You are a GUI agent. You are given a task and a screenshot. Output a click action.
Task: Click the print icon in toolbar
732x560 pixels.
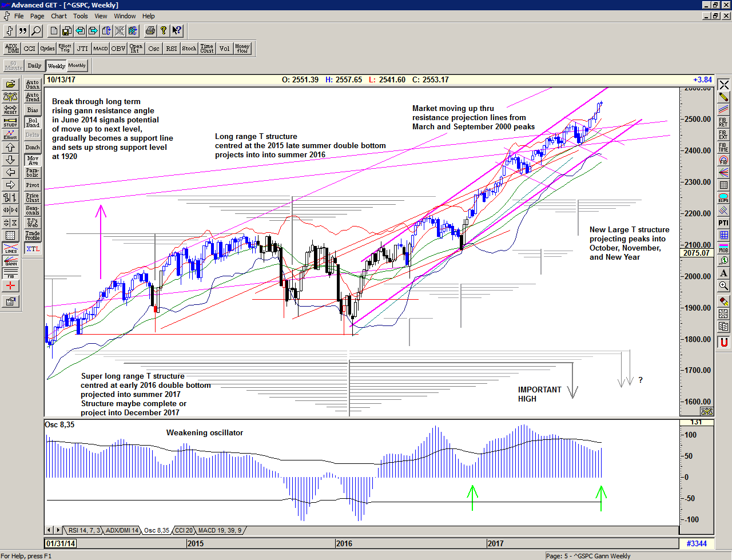tap(150, 31)
